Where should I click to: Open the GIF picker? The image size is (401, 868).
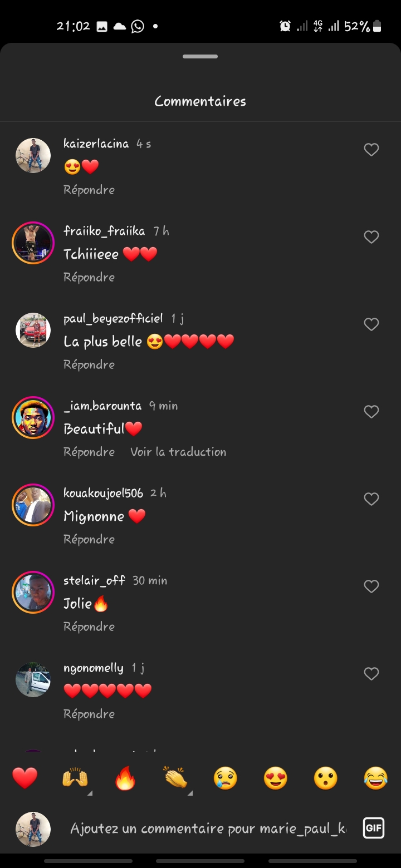coord(373,828)
